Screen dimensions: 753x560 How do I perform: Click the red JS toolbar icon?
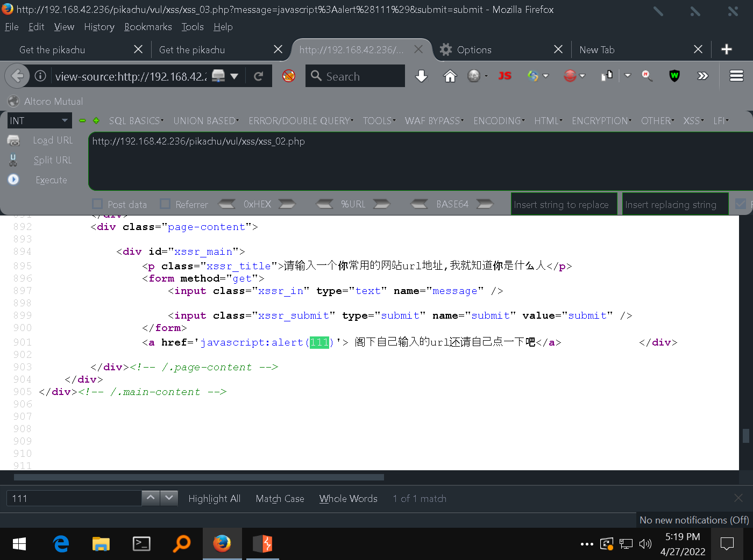[505, 76]
